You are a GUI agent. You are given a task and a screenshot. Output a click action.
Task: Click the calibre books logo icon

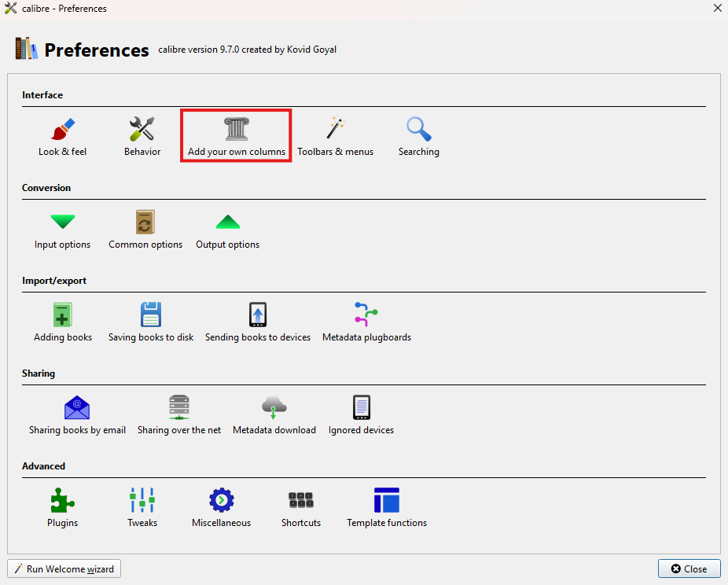point(26,48)
